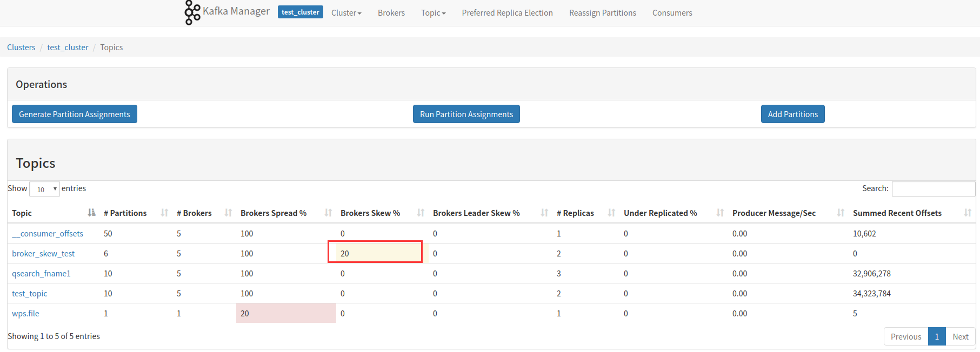Click highlighted skew value 20 for broker_skew_test
980x352 pixels.
[x=345, y=253]
